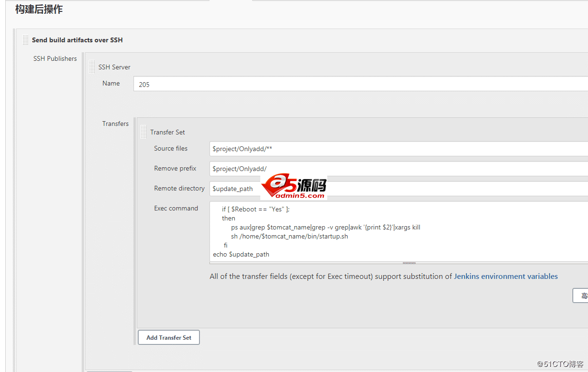This screenshot has width=588, height=372.
Task: Click the Transfer Set heading
Action: (168, 132)
